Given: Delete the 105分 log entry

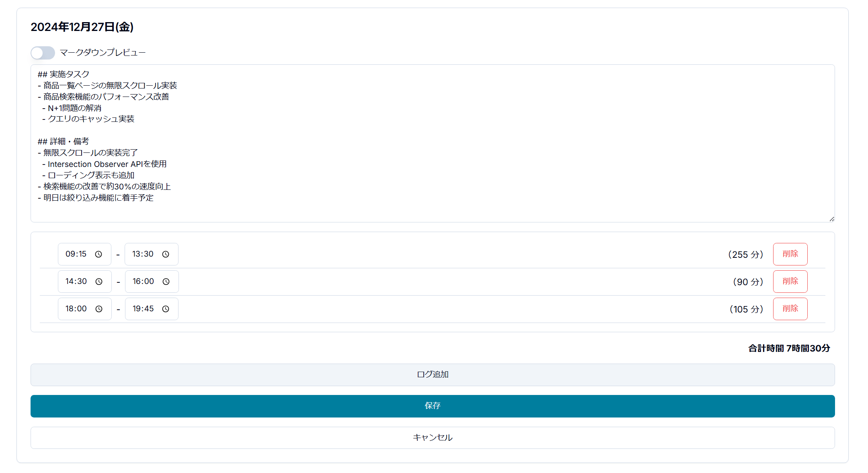Looking at the screenshot, I should tap(790, 309).
